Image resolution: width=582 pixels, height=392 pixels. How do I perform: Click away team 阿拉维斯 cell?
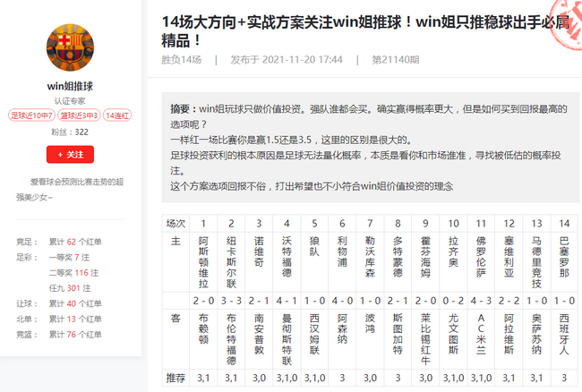(x=509, y=339)
